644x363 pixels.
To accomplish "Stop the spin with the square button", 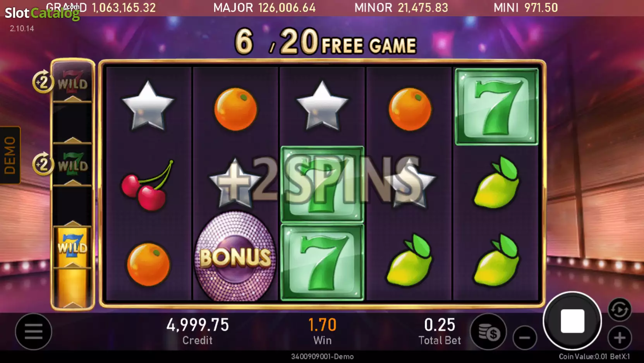I will [572, 321].
